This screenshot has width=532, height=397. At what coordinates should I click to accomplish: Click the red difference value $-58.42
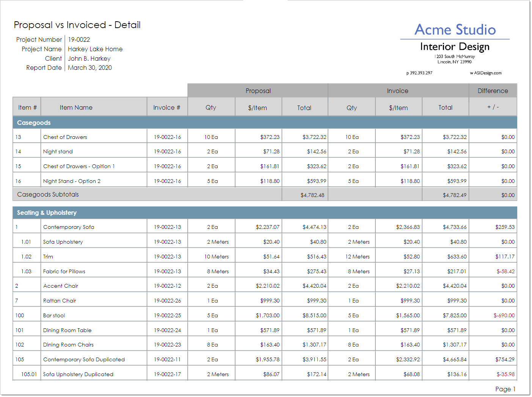click(505, 271)
